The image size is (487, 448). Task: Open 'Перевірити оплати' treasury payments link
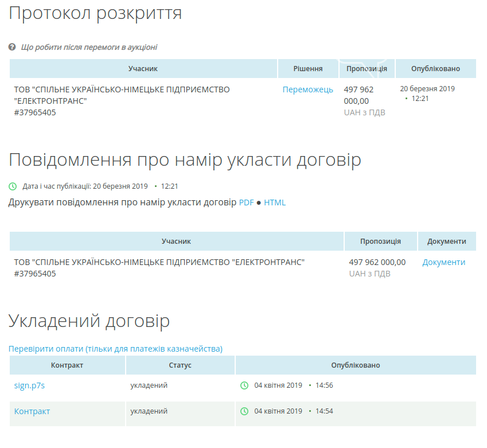click(x=115, y=349)
